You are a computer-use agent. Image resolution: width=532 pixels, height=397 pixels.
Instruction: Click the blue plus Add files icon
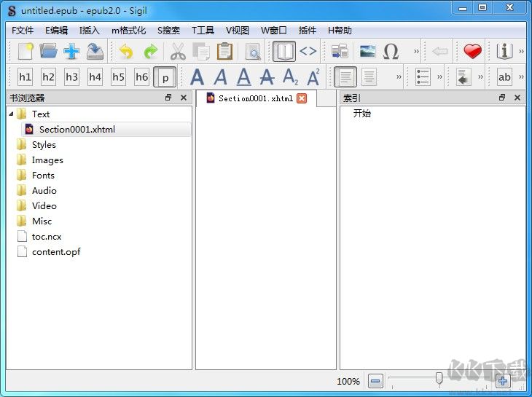tap(71, 51)
